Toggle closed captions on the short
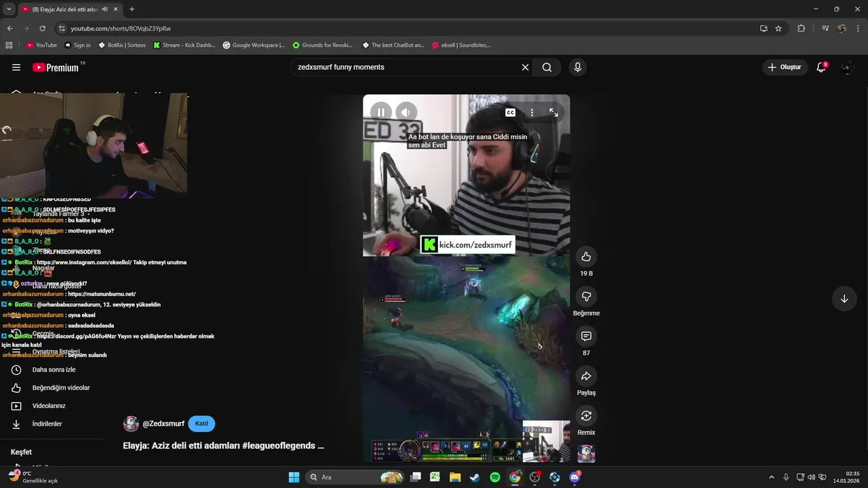This screenshot has height=488, width=868. [510, 113]
